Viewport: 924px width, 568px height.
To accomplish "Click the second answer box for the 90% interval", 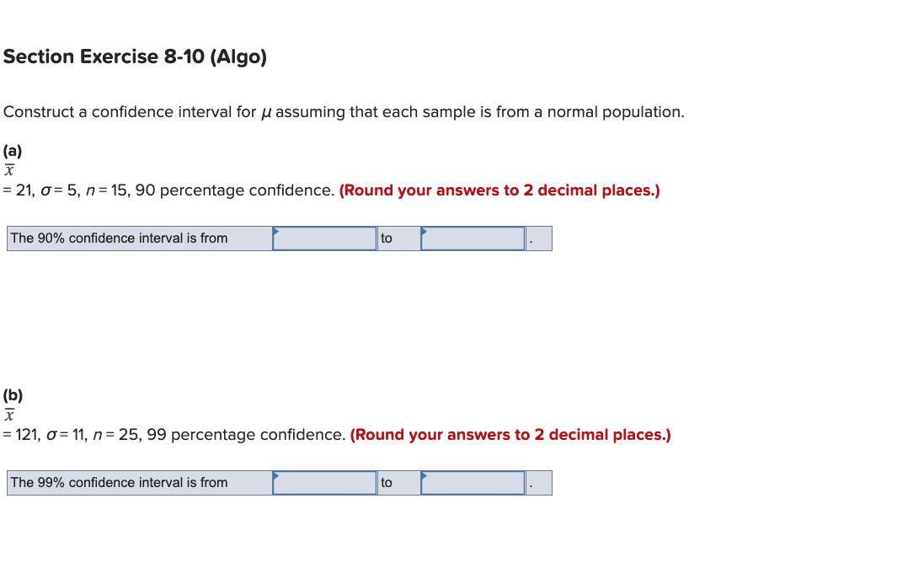I will (x=474, y=239).
